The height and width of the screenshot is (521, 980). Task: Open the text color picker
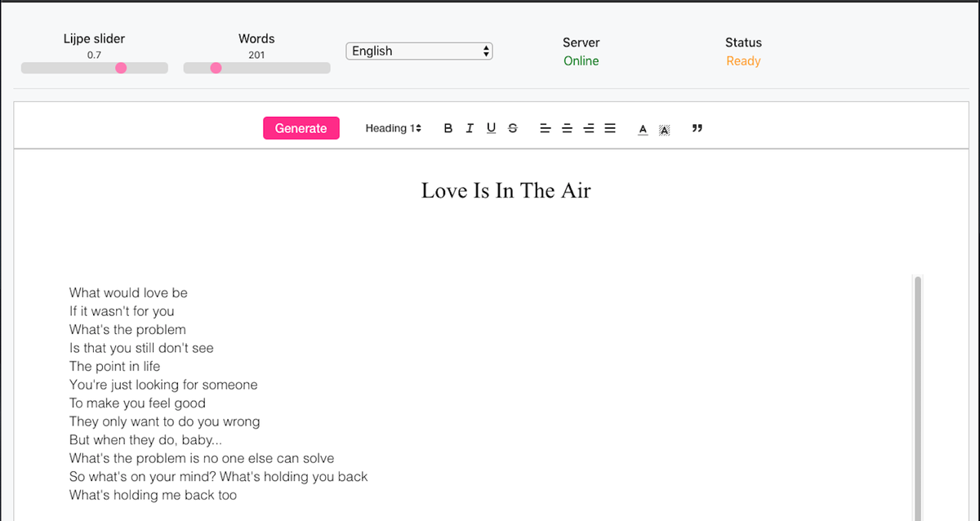pyautogui.click(x=643, y=129)
